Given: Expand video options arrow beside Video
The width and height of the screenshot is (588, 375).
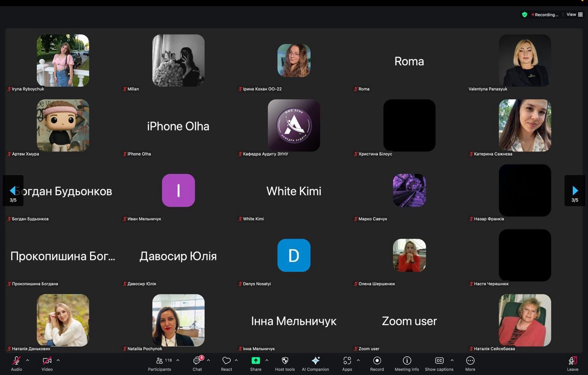Looking at the screenshot, I should 58,360.
